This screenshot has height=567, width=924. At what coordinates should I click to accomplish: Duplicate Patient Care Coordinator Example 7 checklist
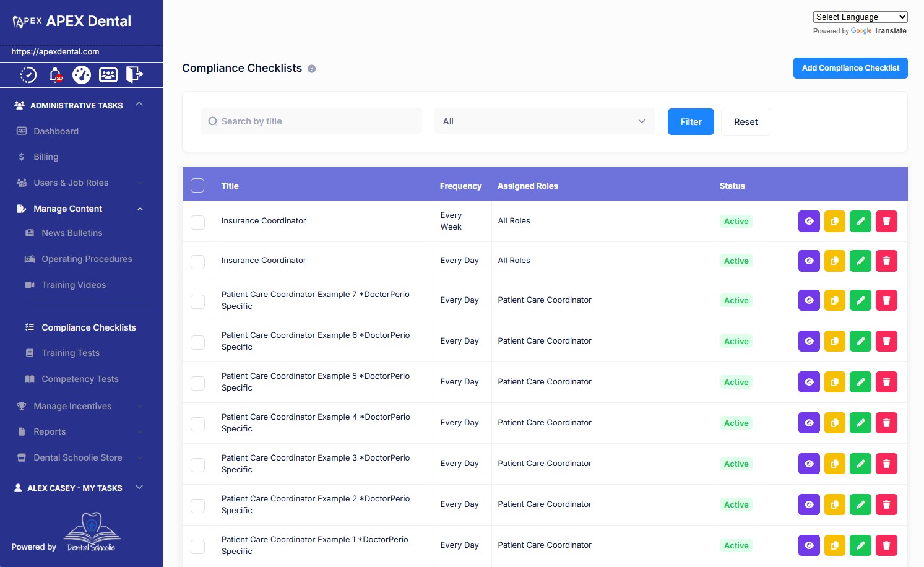tap(834, 300)
